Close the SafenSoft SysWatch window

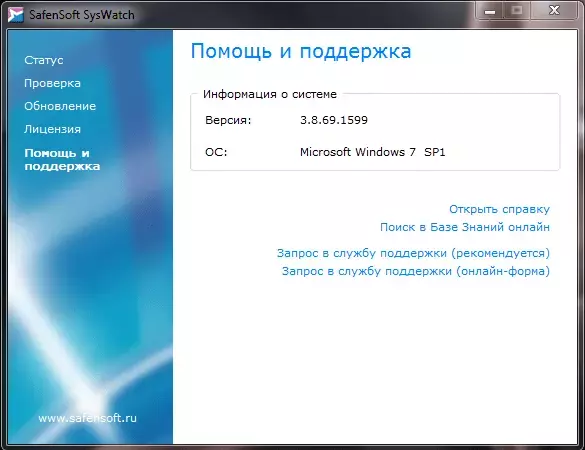pyautogui.click(x=554, y=11)
